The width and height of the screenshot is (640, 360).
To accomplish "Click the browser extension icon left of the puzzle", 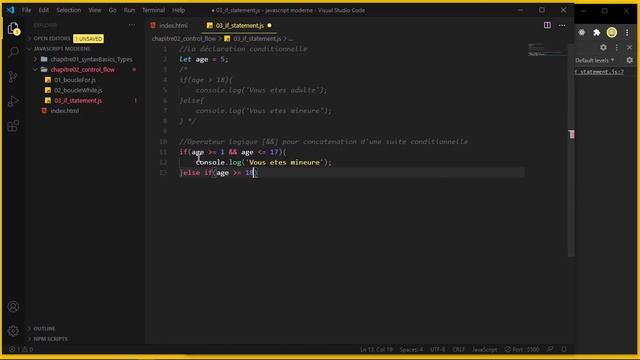I will tap(582, 33).
